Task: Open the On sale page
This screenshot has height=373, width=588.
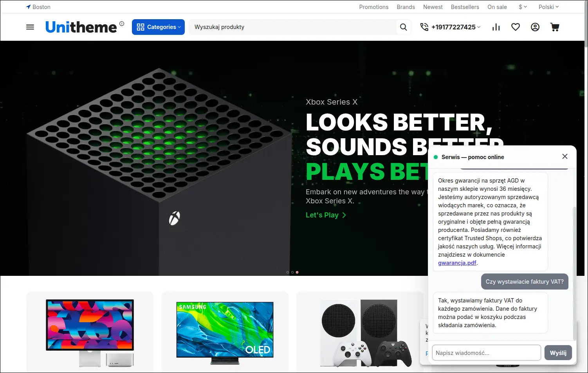Action: (x=497, y=7)
